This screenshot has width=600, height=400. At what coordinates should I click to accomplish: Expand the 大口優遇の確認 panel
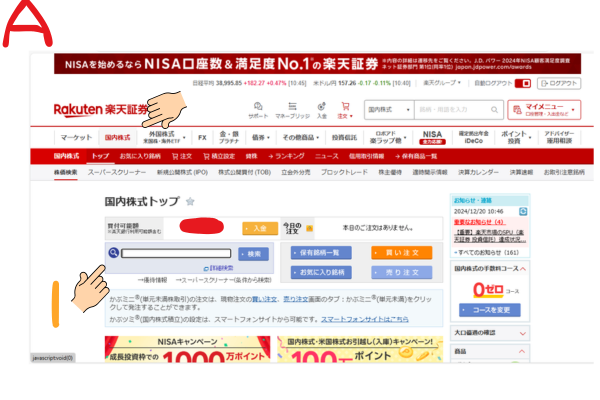pyautogui.click(x=523, y=333)
